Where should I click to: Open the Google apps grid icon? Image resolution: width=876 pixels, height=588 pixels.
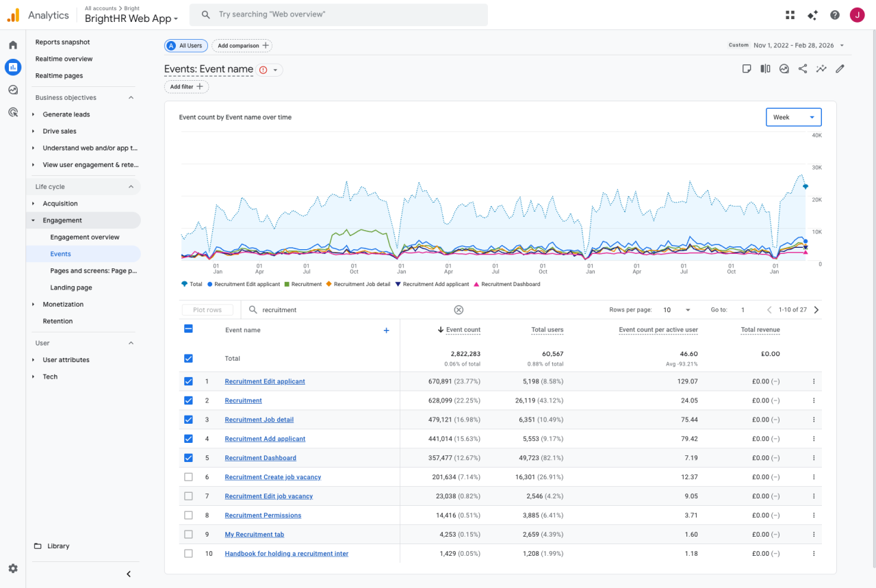[790, 14]
